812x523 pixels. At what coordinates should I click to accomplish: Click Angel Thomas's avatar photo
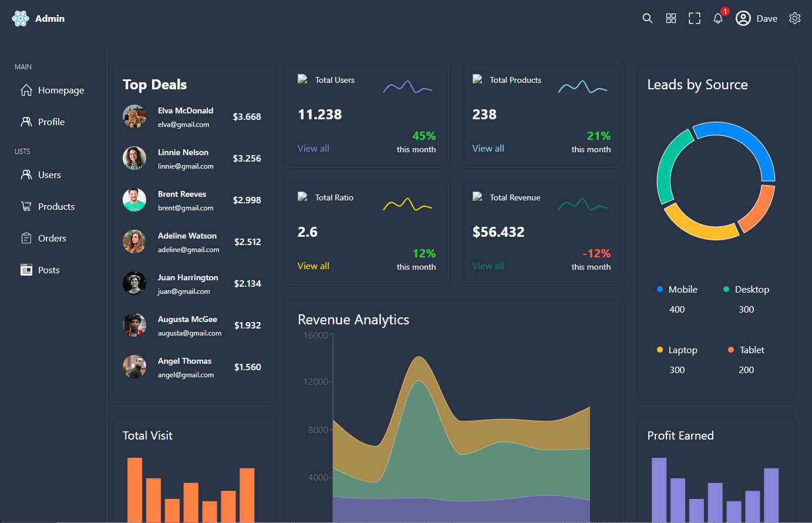click(x=134, y=367)
